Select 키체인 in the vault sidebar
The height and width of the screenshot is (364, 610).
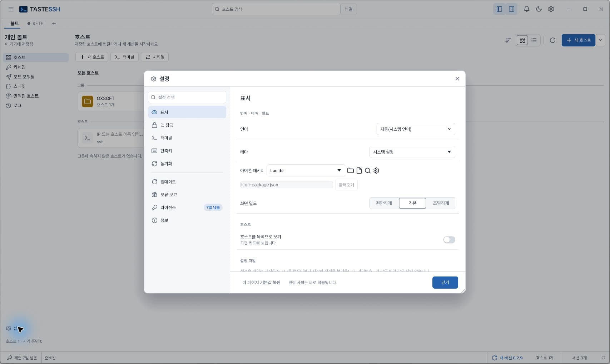35,67
